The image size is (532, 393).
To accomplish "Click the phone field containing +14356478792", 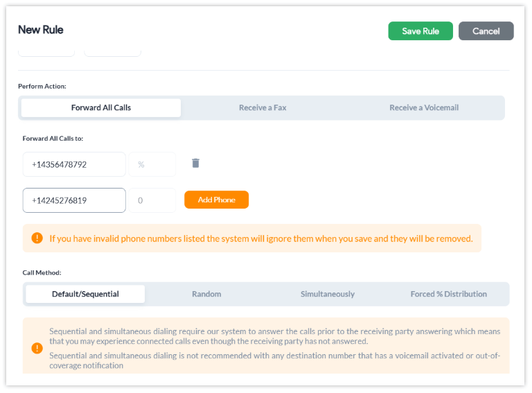I will click(x=74, y=164).
